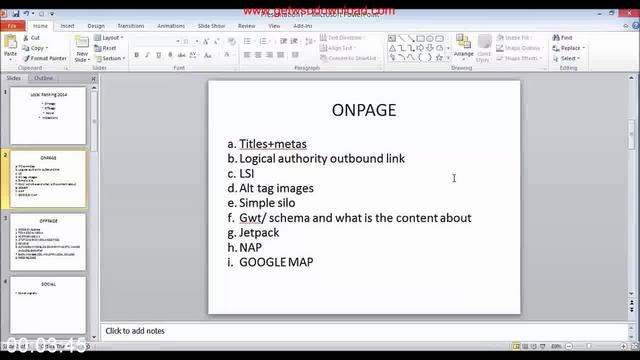This screenshot has height=360, width=640.
Task: Switch to the Outline pane tab
Action: pos(44,78)
